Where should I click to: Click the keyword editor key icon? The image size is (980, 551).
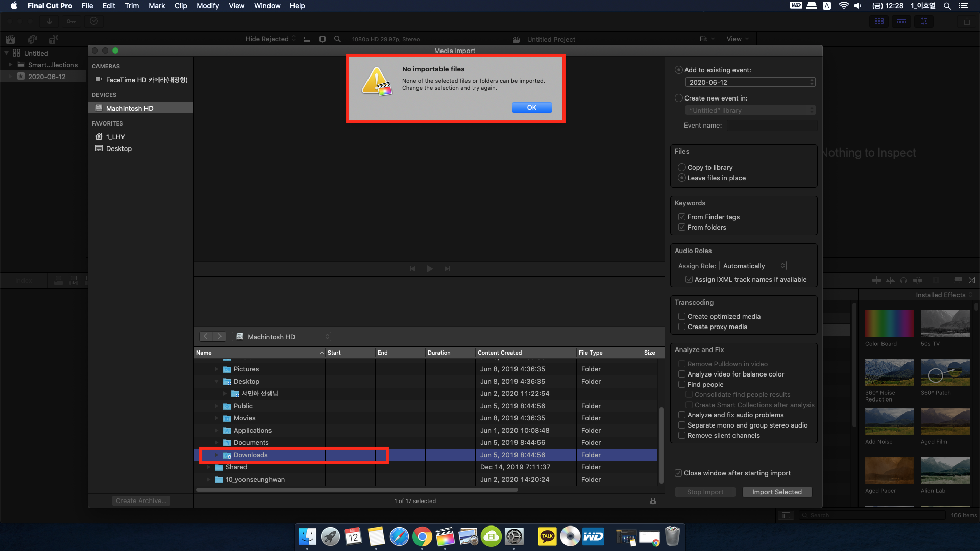pos(71,21)
